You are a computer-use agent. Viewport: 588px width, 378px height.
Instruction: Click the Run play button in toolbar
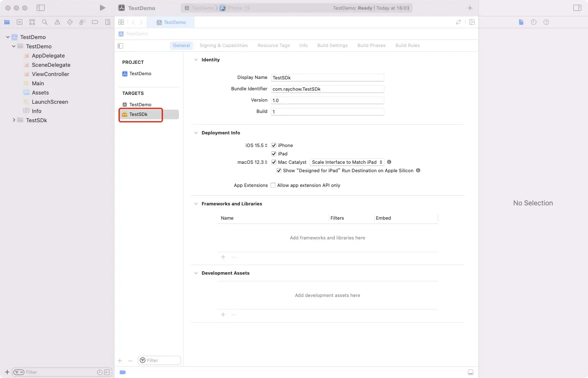pyautogui.click(x=102, y=8)
